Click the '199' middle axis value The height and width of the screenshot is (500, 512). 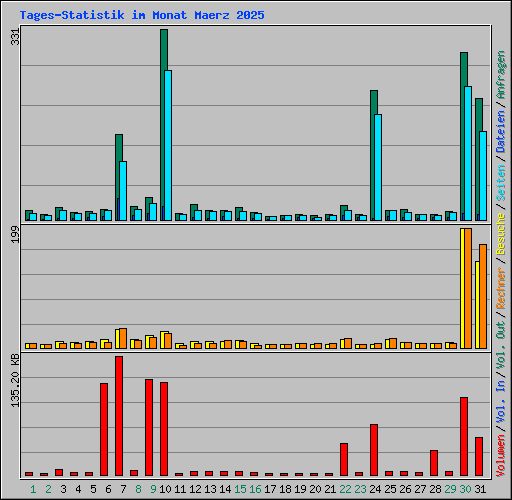click(16, 234)
